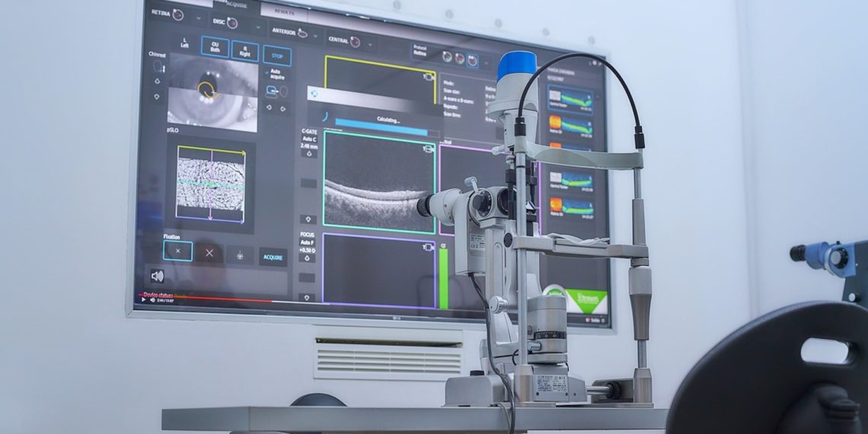The height and width of the screenshot is (434, 868).
Task: Open the RESULTS tab
Action: coord(284,11)
